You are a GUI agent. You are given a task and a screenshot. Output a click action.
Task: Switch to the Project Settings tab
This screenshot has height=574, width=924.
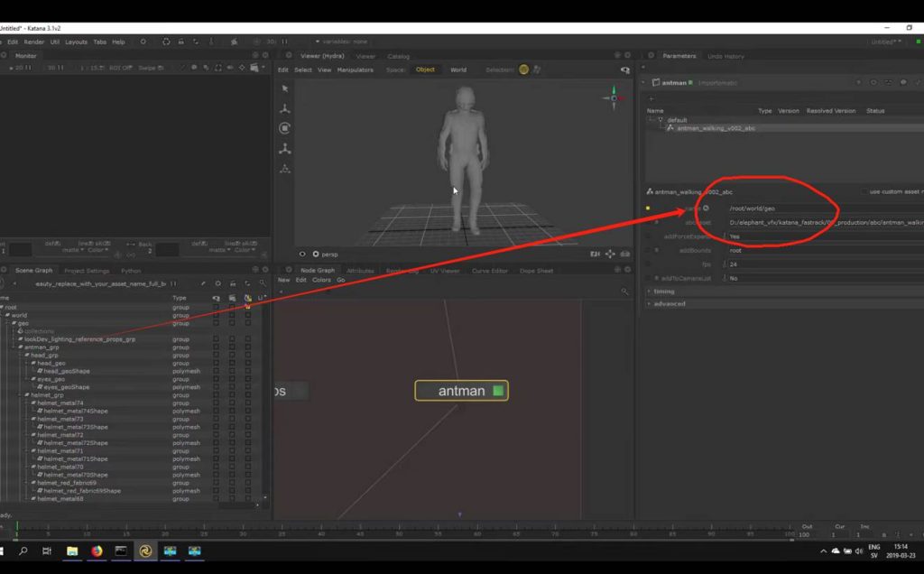point(87,271)
